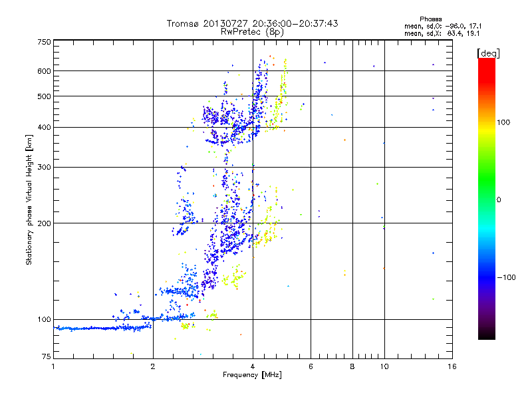This screenshot has width=532, height=399.
Task: Click the 'Frequency [MHz]' axis label
Action: (x=252, y=375)
